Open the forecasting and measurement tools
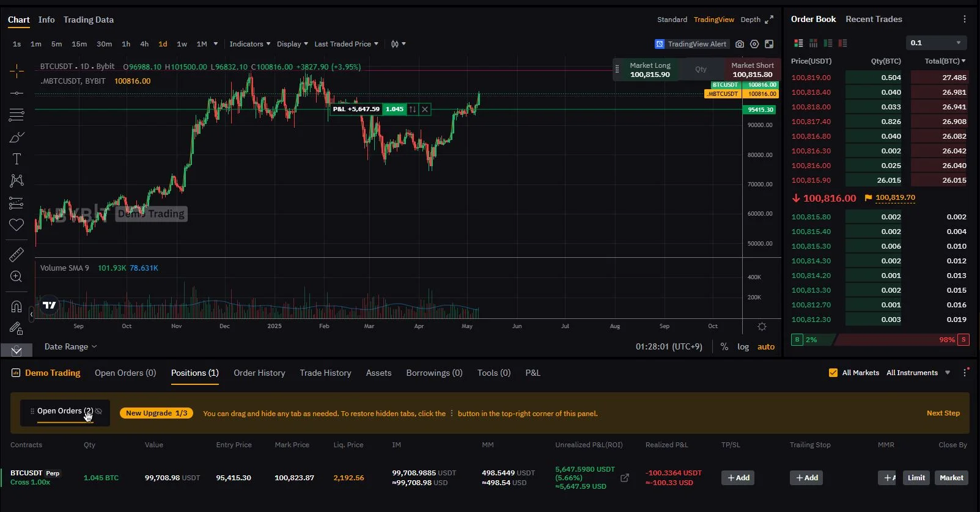Image resolution: width=980 pixels, height=512 pixels. coord(17,203)
